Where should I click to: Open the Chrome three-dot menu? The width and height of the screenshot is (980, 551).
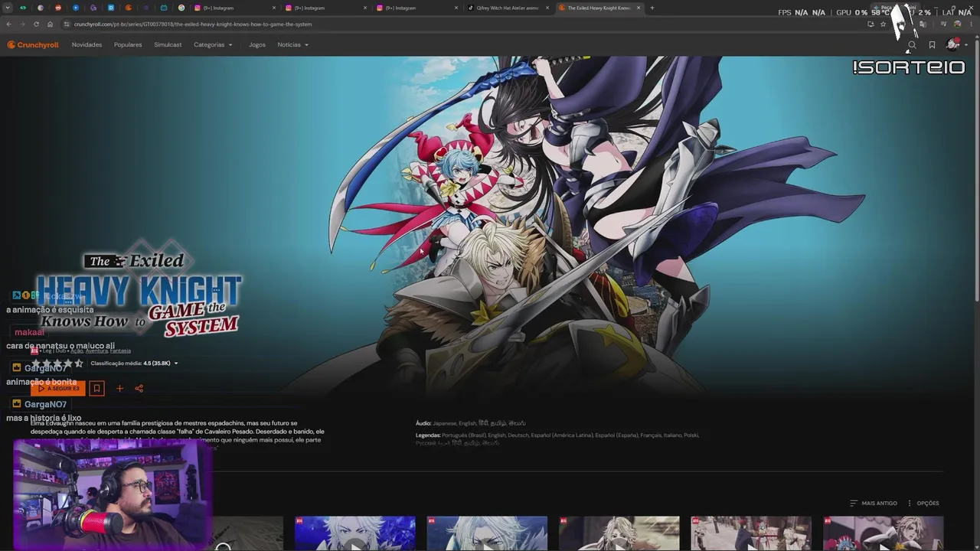(x=971, y=24)
